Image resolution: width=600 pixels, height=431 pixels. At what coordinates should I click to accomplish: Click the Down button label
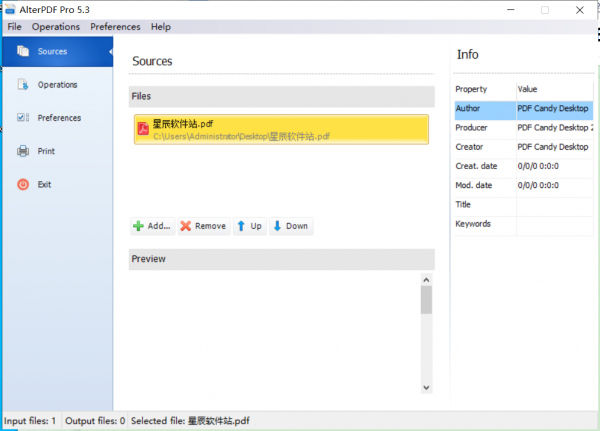297,226
